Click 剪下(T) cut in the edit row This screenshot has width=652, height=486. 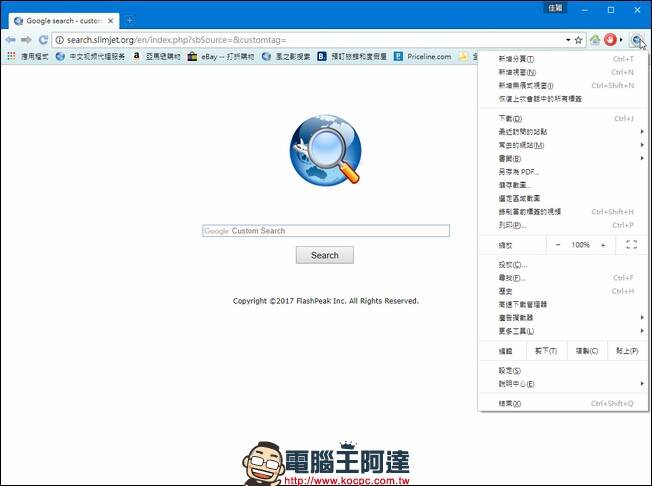(546, 351)
